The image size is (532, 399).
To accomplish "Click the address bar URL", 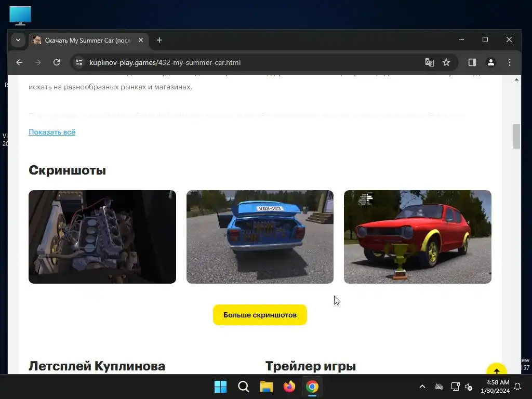I will tap(165, 62).
